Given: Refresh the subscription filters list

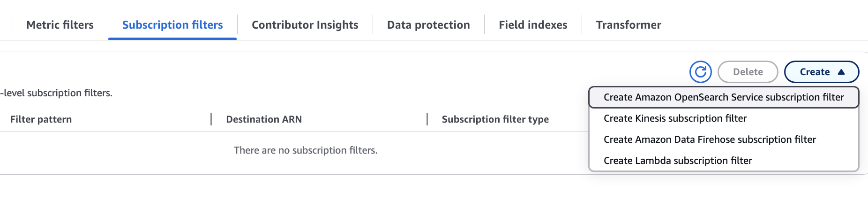Looking at the screenshot, I should point(700,72).
